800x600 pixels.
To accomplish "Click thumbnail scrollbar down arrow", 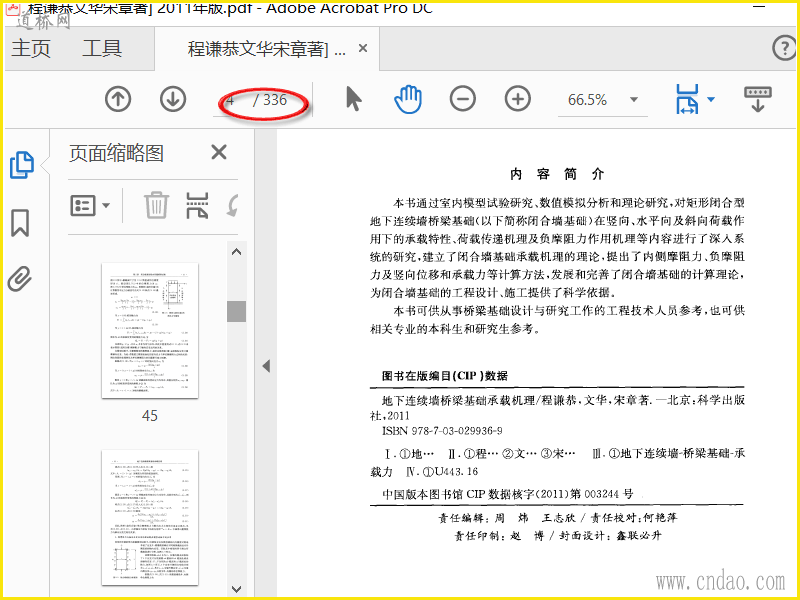I will 236,589.
